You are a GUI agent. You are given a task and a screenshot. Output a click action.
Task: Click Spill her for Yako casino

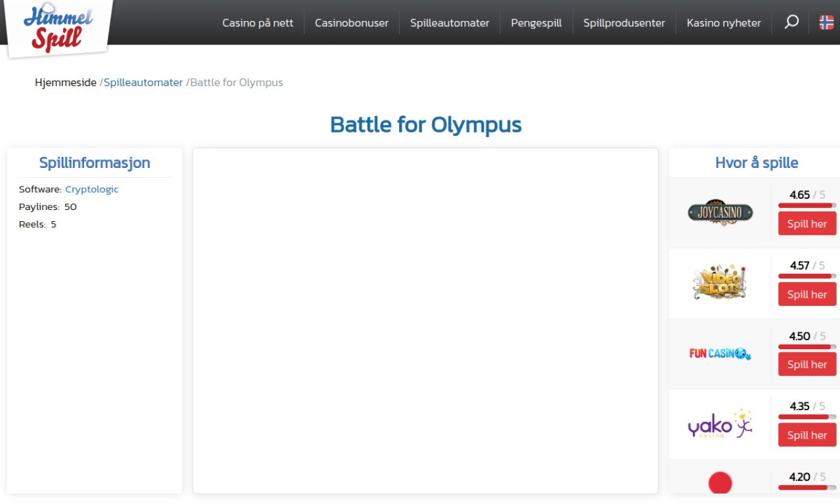pyautogui.click(x=807, y=434)
